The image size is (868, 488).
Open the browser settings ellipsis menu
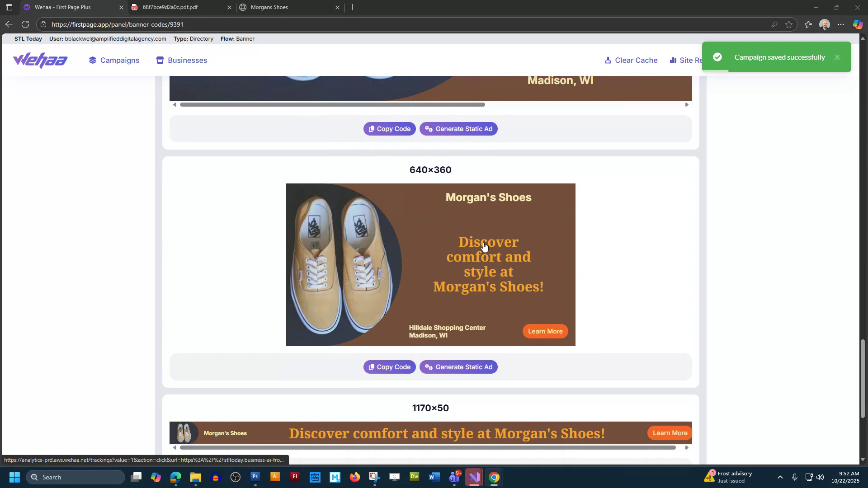[841, 24]
